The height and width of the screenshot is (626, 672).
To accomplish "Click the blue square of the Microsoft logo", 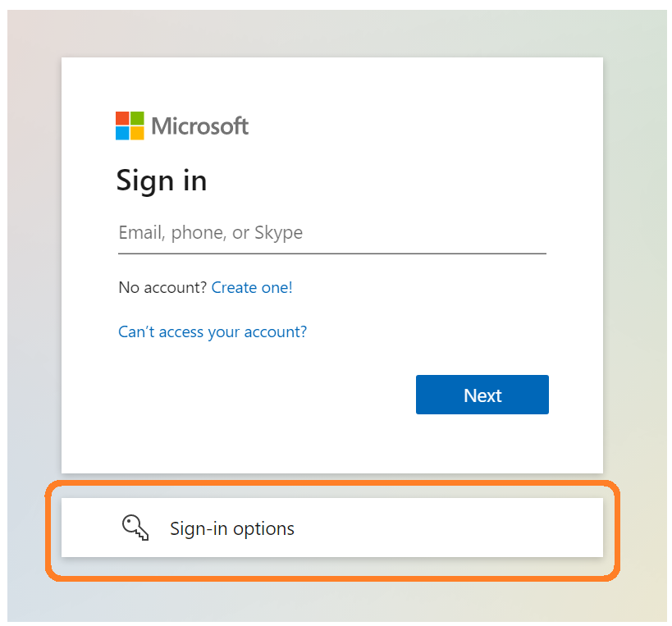I will 124,133.
